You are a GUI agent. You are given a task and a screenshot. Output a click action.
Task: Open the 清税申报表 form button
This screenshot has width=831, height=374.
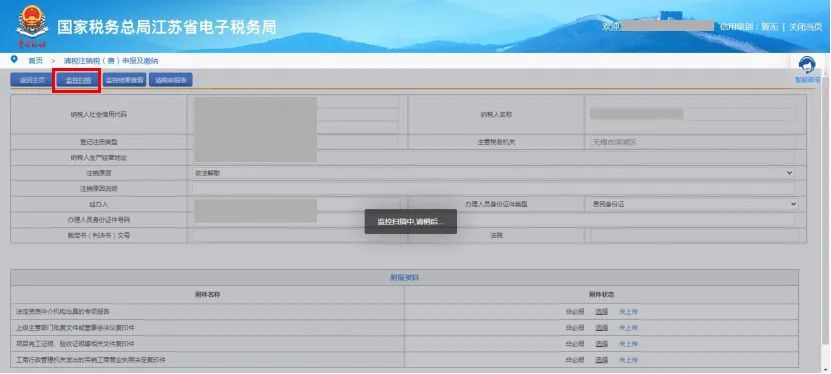click(171, 80)
